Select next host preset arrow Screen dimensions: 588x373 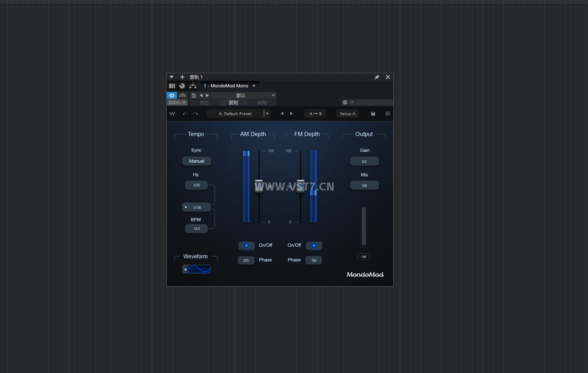[x=207, y=95]
